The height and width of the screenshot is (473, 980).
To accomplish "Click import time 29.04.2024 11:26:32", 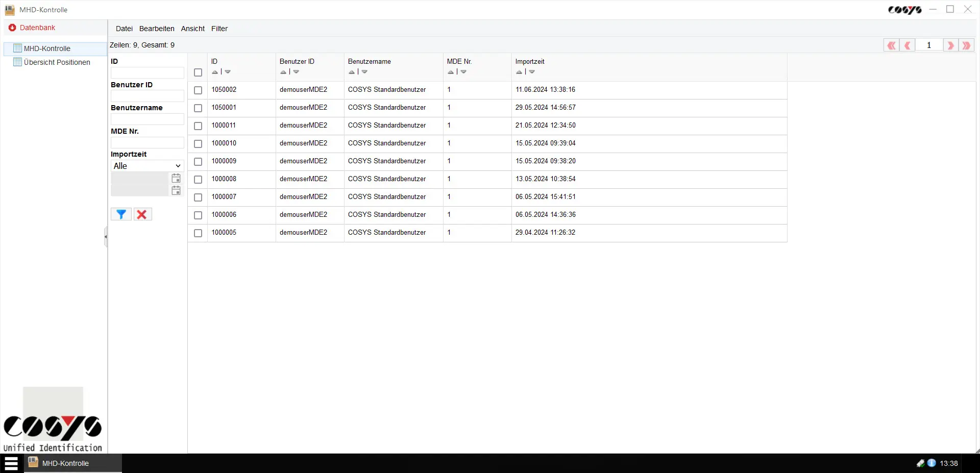I will pos(545,233).
